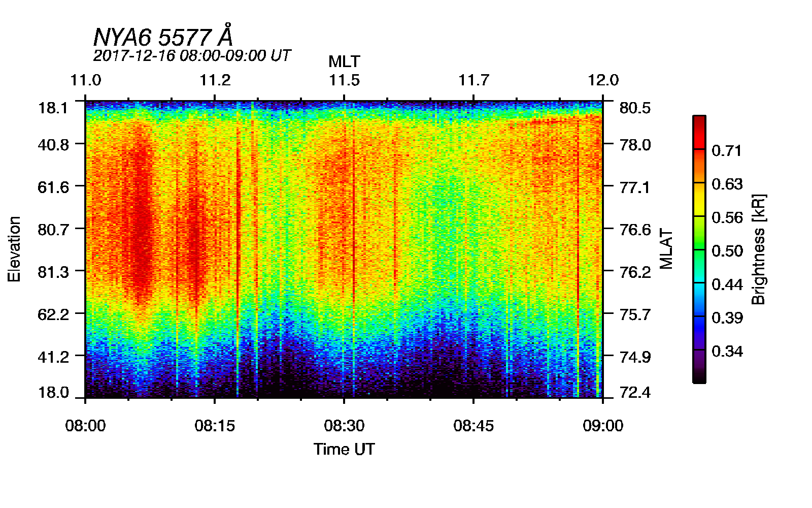The image size is (812, 508).
Task: Click elevation tick '40.8'
Action: [x=53, y=145]
